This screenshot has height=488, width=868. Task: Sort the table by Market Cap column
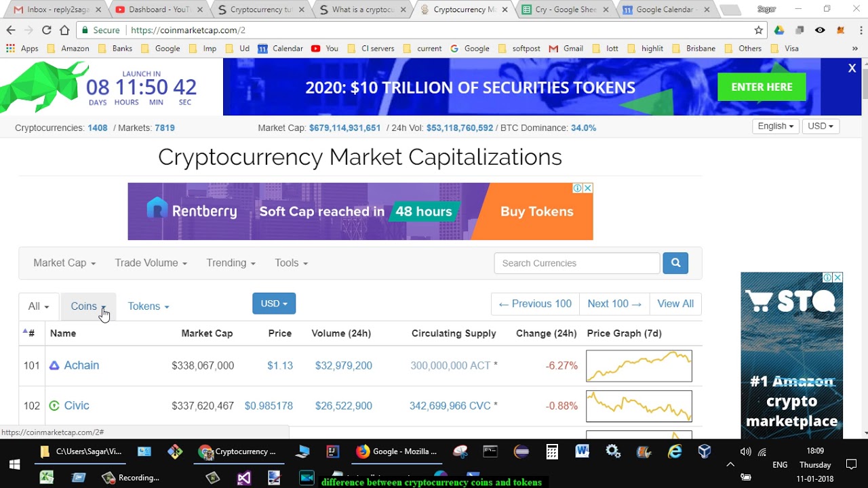pyautogui.click(x=207, y=333)
